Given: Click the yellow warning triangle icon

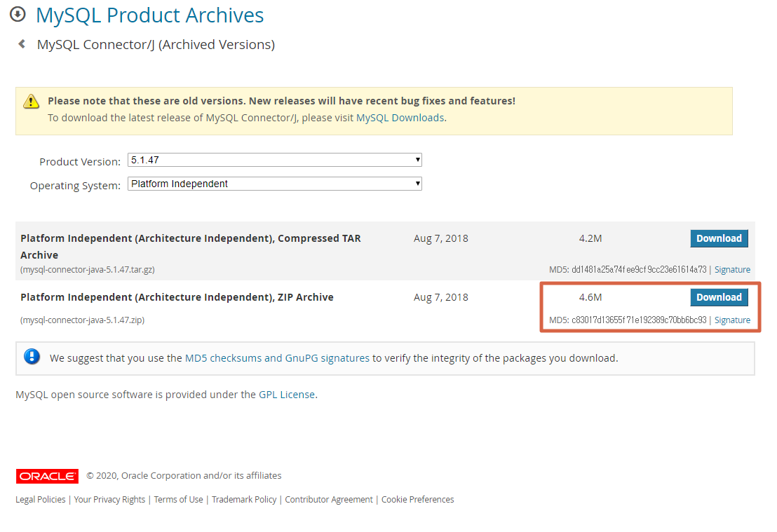Looking at the screenshot, I should [x=32, y=101].
